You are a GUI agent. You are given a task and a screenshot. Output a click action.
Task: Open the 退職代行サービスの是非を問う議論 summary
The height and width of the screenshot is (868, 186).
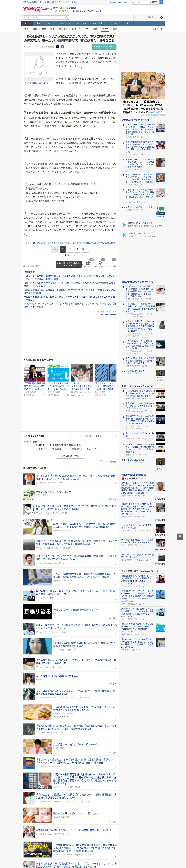tap(58, 445)
